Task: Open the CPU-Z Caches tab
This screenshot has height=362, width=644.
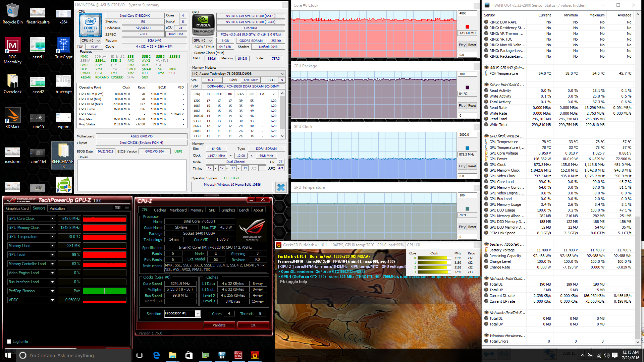Action: tap(160, 210)
